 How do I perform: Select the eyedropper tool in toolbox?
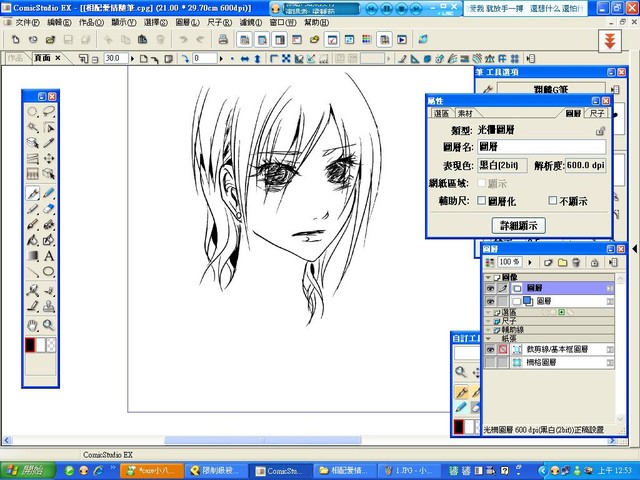[x=49, y=143]
